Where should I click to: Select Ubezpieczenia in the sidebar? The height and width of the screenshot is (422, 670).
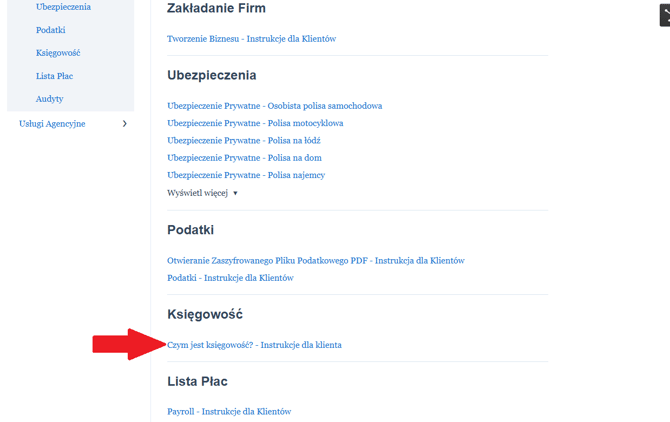click(x=63, y=7)
